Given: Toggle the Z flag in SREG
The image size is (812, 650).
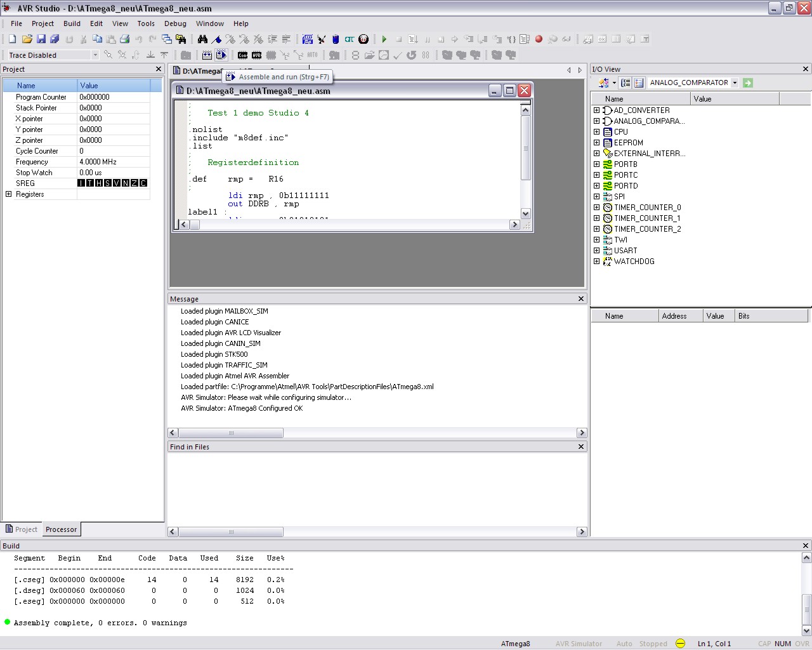Looking at the screenshot, I should (134, 183).
